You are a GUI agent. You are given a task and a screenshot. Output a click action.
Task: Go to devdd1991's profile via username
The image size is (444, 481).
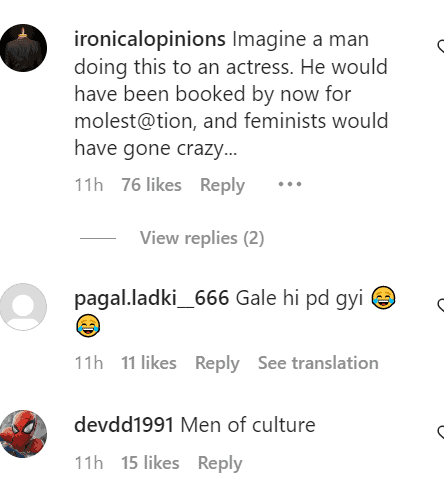124,425
